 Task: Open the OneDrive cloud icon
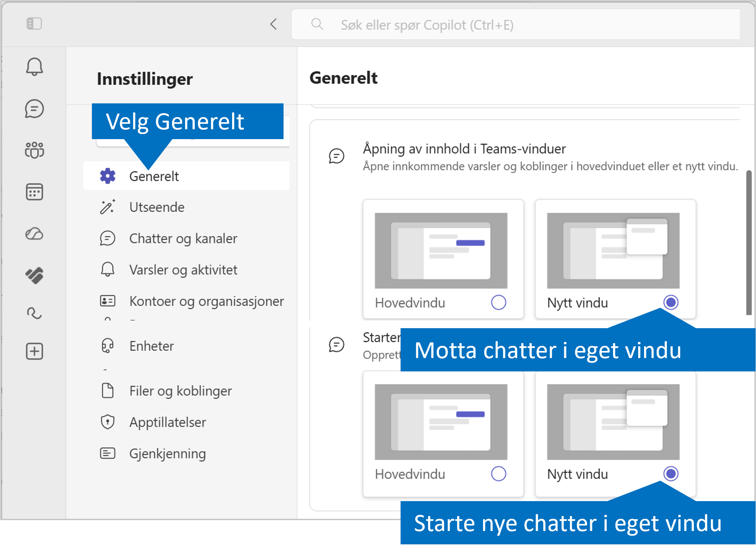tap(35, 234)
